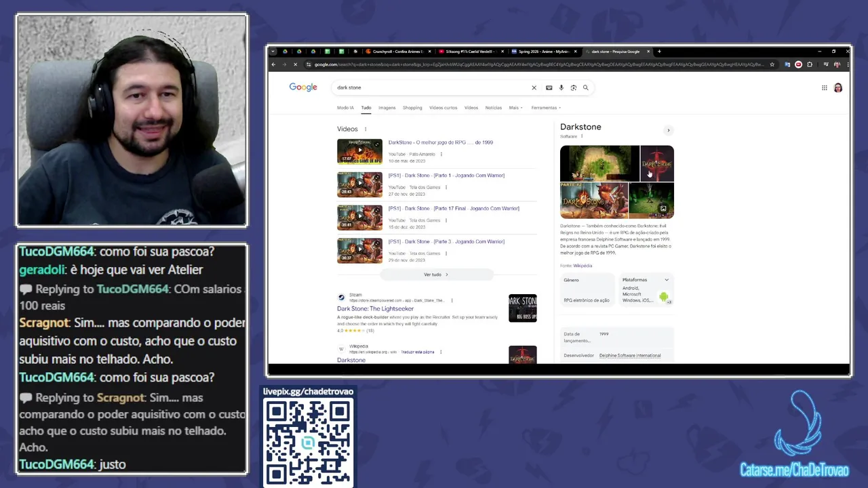The width and height of the screenshot is (868, 488).
Task: Open Dark Stone Parte 17 Final video link
Action: pos(454,209)
